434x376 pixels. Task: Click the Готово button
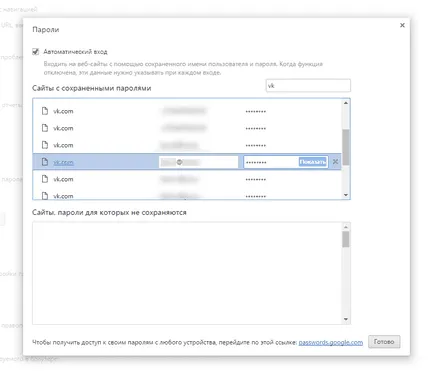click(384, 342)
